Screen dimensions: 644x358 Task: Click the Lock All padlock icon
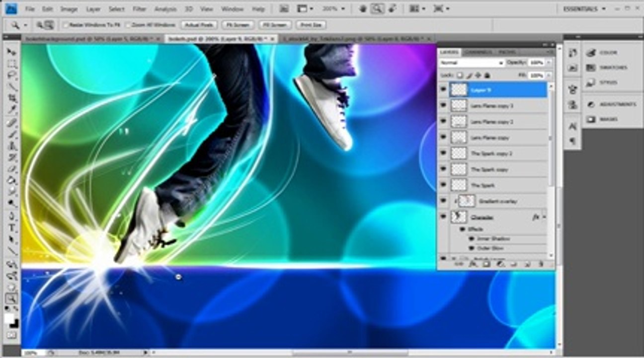coord(487,76)
